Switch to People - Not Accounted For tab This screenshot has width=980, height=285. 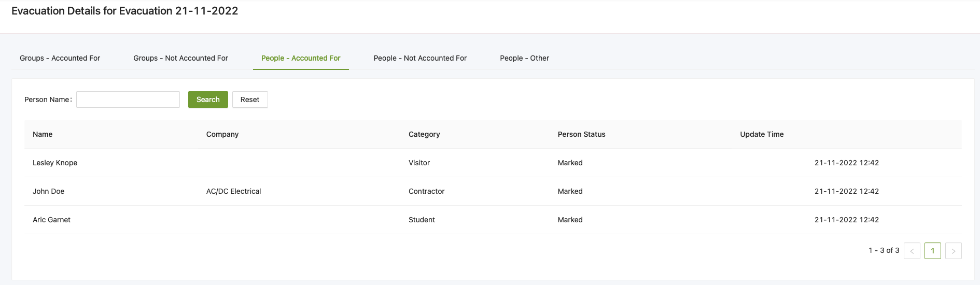(x=420, y=58)
